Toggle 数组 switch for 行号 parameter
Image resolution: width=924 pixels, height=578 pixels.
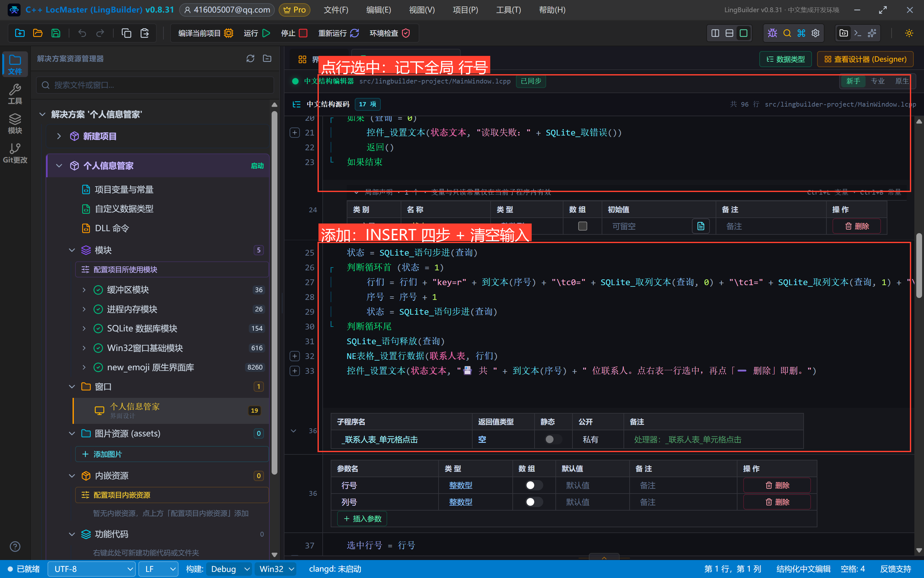click(534, 485)
